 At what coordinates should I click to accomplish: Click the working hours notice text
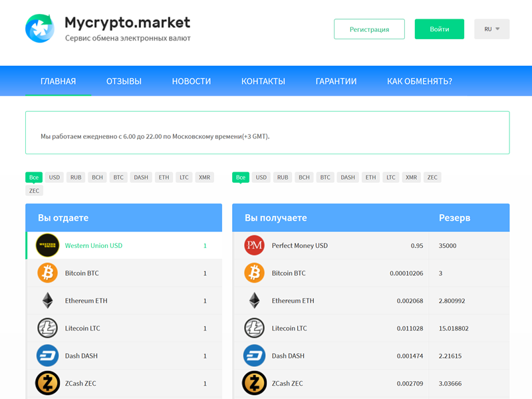click(x=155, y=136)
